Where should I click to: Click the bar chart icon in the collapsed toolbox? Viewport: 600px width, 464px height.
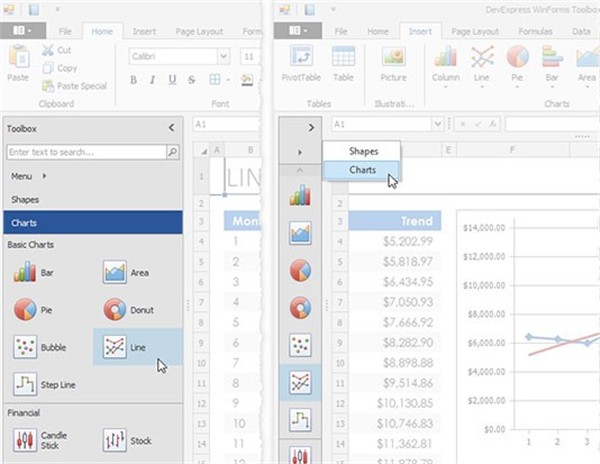click(x=300, y=195)
